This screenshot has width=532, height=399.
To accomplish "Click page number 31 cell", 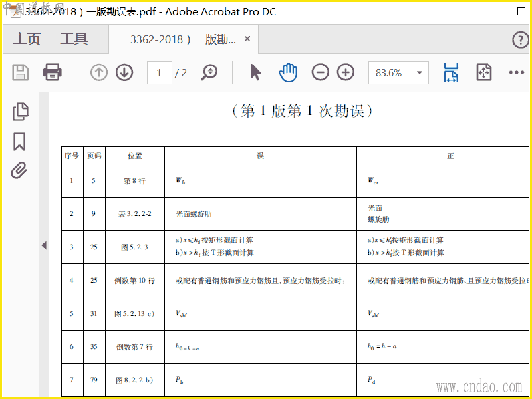I will (94, 313).
